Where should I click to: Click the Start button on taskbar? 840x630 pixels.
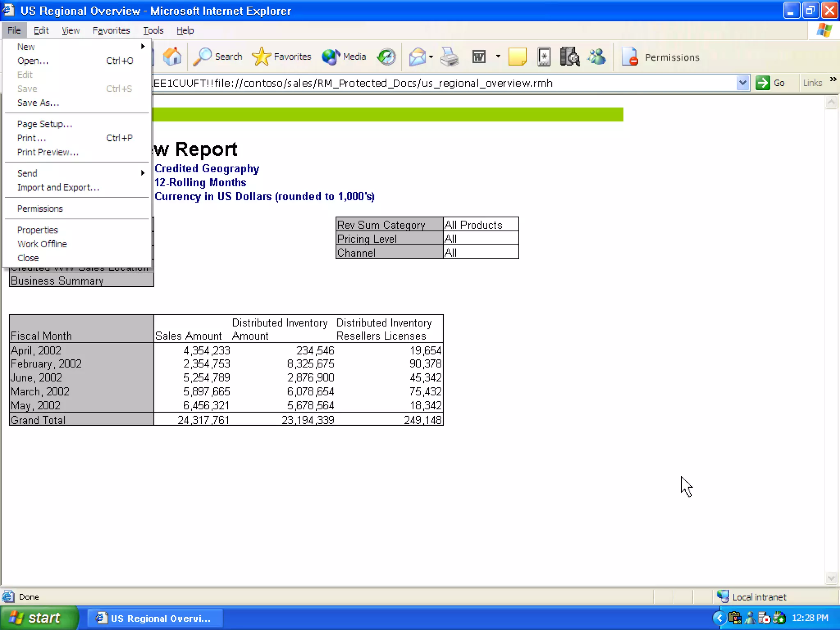click(39, 618)
